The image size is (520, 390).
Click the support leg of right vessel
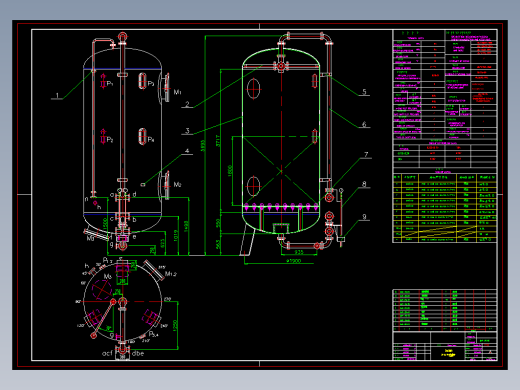click(247, 240)
